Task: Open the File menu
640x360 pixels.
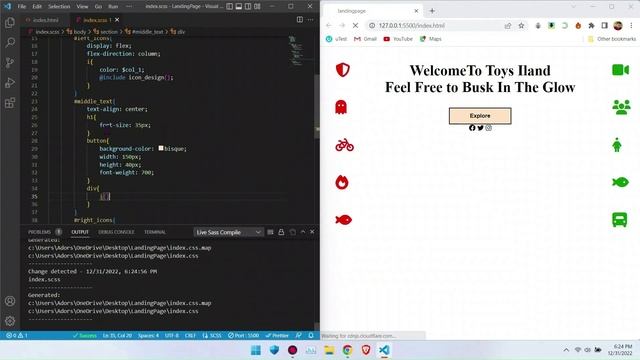Action: (x=22, y=6)
